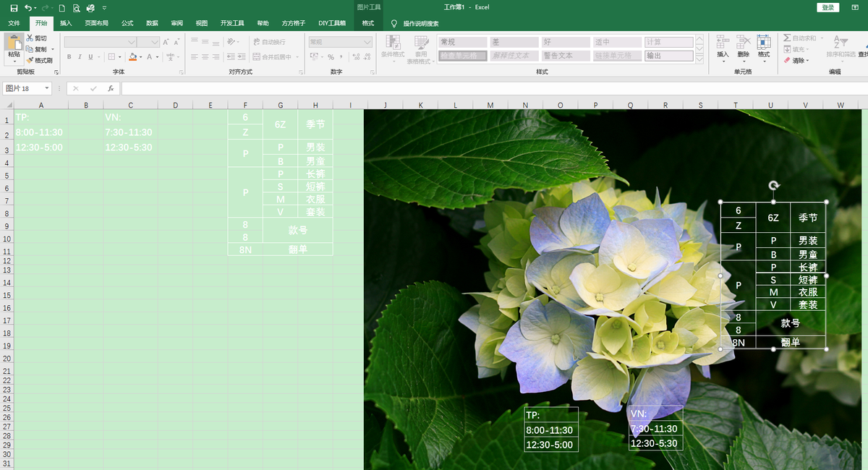The width and height of the screenshot is (868, 470).
Task: Click the Undo arrow icon
Action: pyautogui.click(x=27, y=8)
